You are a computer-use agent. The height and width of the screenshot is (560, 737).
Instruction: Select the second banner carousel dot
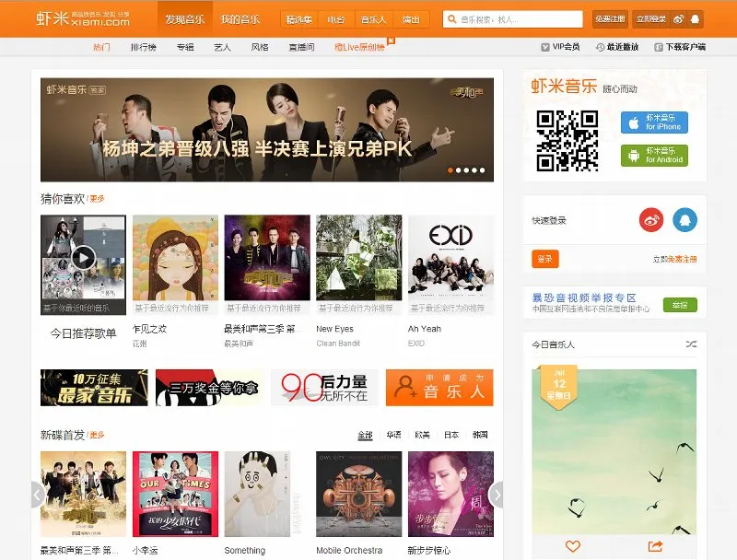pyautogui.click(x=458, y=170)
